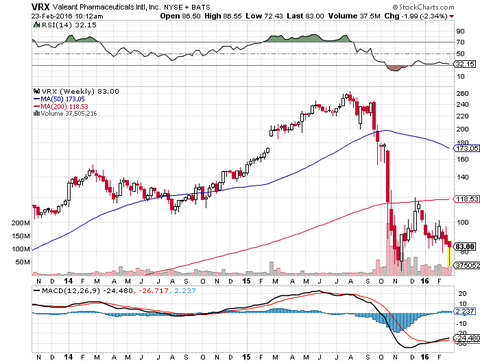Click the 160 price axis label

pos(462,159)
